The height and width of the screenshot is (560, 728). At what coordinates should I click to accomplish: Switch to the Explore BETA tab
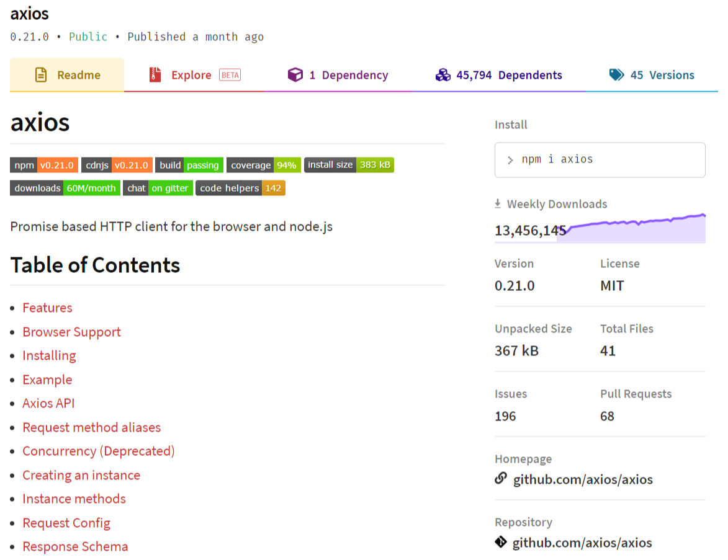pyautogui.click(x=194, y=74)
